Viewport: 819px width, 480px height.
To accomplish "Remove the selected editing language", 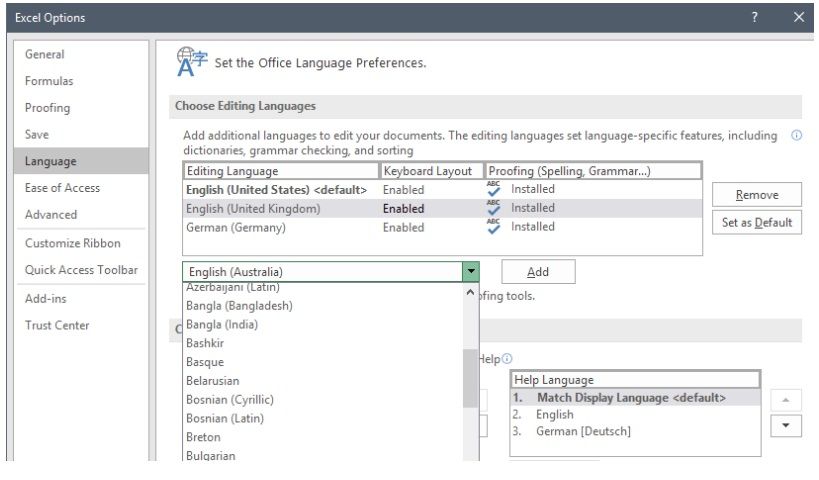I will click(x=756, y=195).
